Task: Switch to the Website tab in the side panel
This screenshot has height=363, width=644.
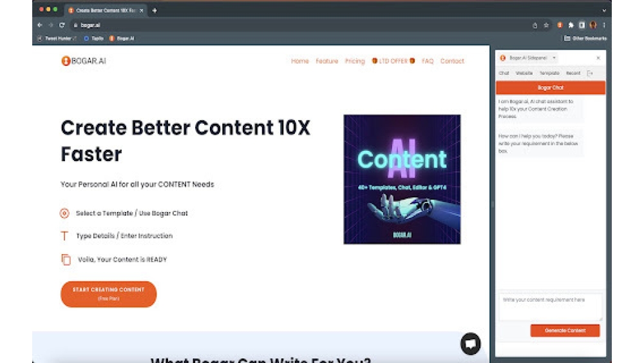Action: pos(524,73)
